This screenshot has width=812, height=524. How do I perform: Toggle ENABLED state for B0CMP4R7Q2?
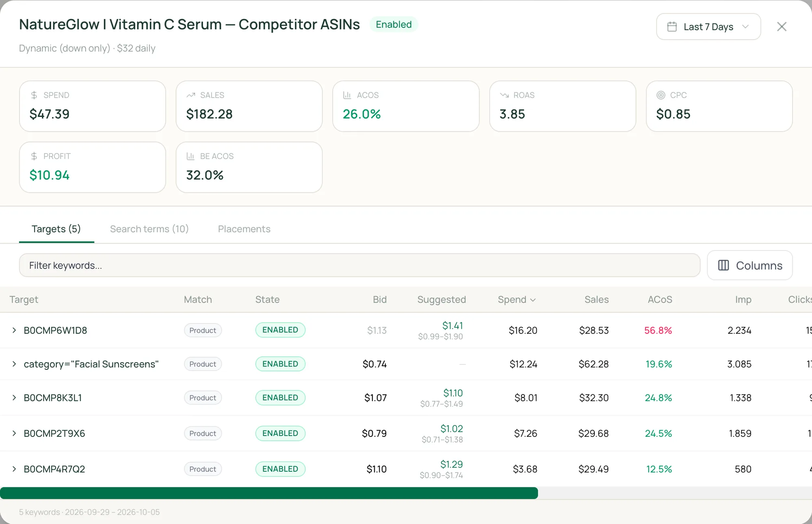tap(280, 469)
